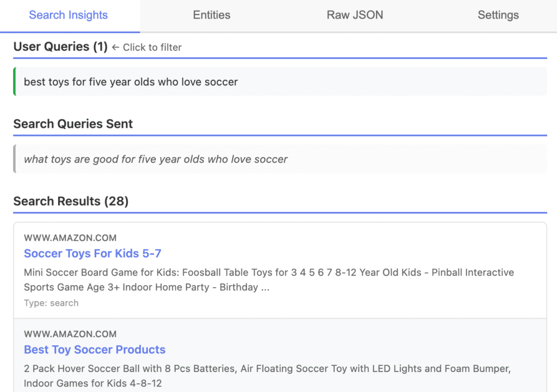Screen dimensions: 557x392
Task: Filter by the 'best toys for five year olds' query
Action: (131, 82)
